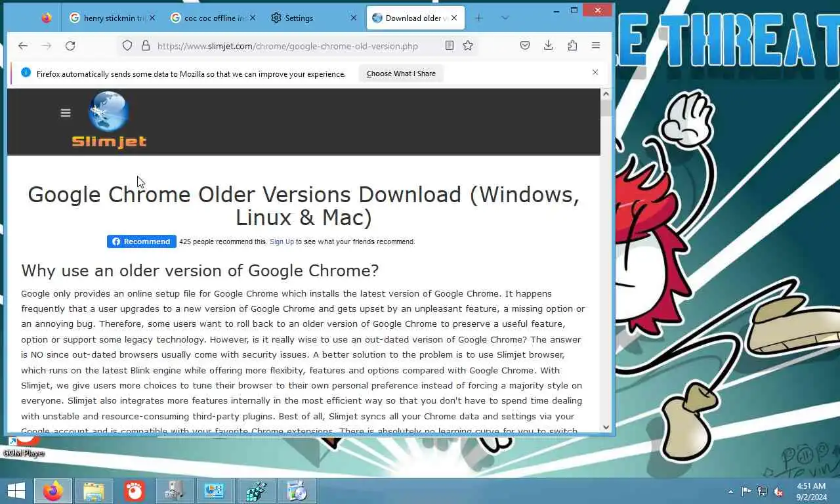Open File Explorer from the taskbar
The image size is (840, 504).
pyautogui.click(x=94, y=491)
